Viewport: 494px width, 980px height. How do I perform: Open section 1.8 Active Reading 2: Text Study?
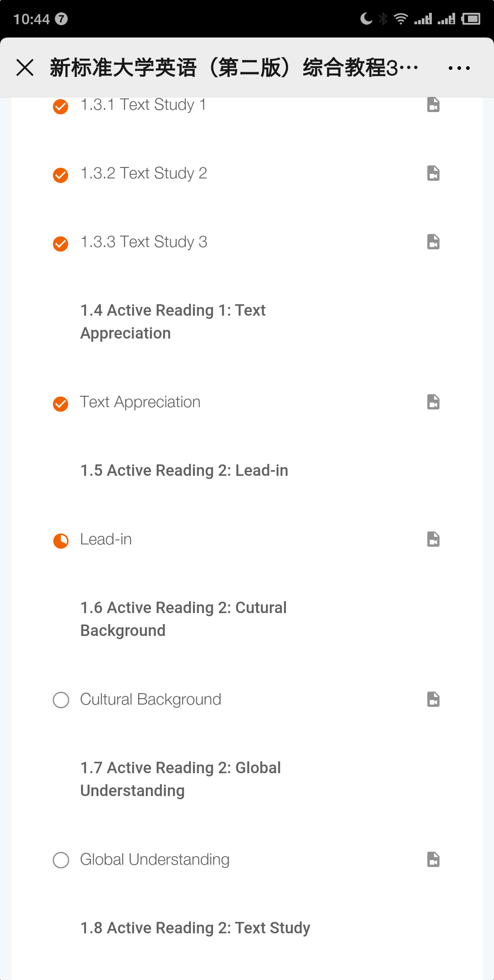click(x=195, y=928)
